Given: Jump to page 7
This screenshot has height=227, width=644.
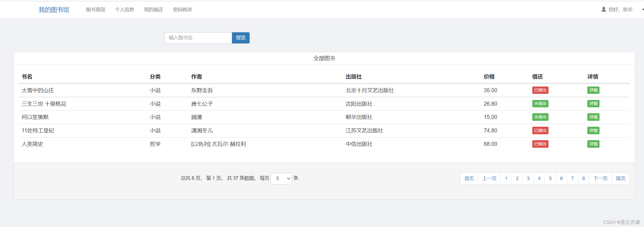Looking at the screenshot, I should (x=573, y=178).
